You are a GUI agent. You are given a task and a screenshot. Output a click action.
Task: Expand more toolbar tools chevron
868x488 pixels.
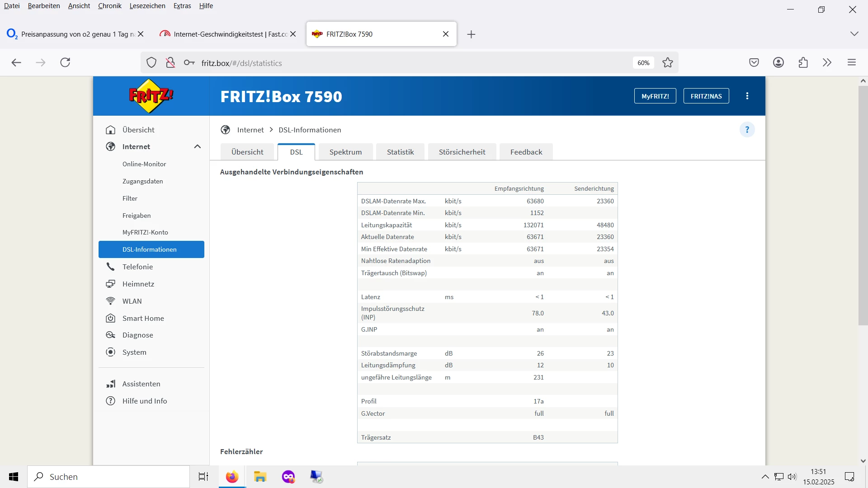click(x=827, y=62)
